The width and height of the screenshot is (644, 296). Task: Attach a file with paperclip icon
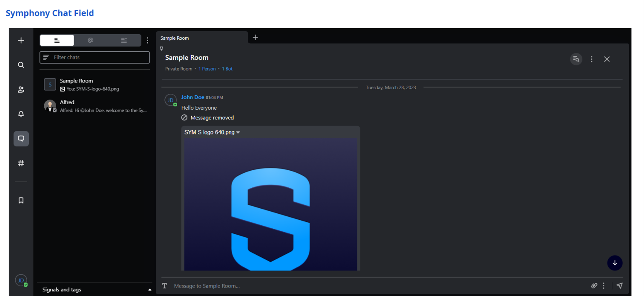[594, 285]
